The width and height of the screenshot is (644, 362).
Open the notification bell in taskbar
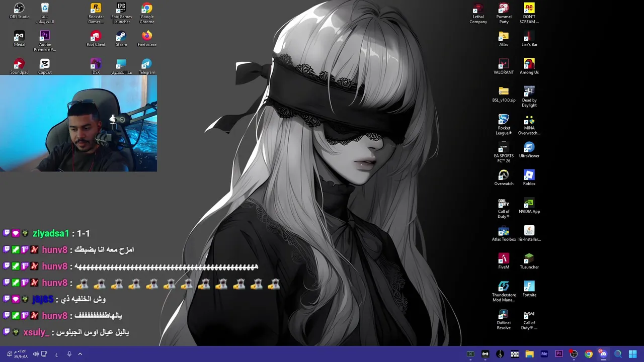9,354
